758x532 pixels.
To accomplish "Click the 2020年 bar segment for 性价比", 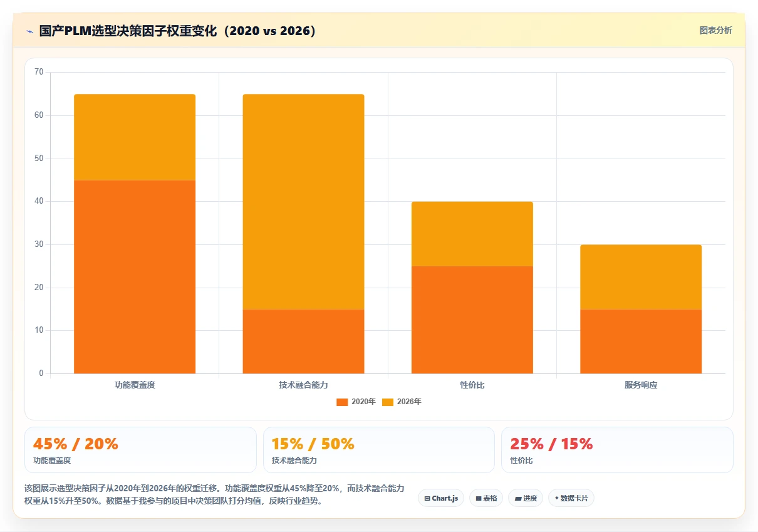I will (472, 320).
